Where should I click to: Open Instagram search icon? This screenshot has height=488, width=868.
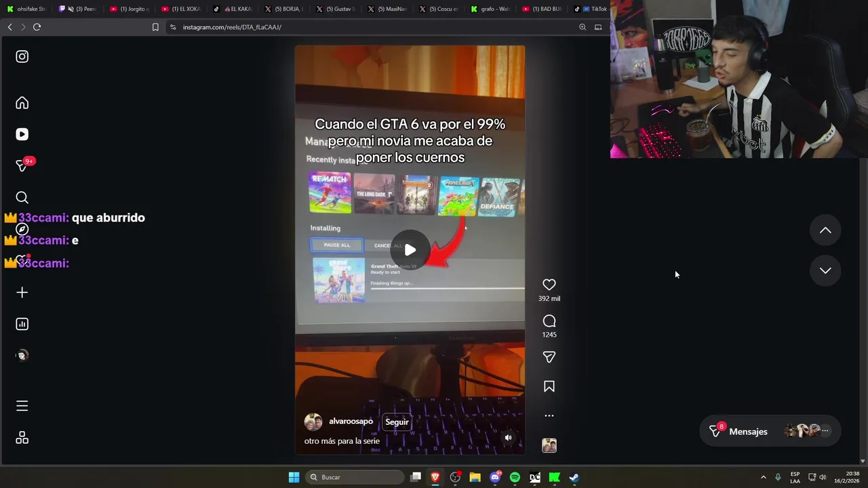(x=22, y=197)
